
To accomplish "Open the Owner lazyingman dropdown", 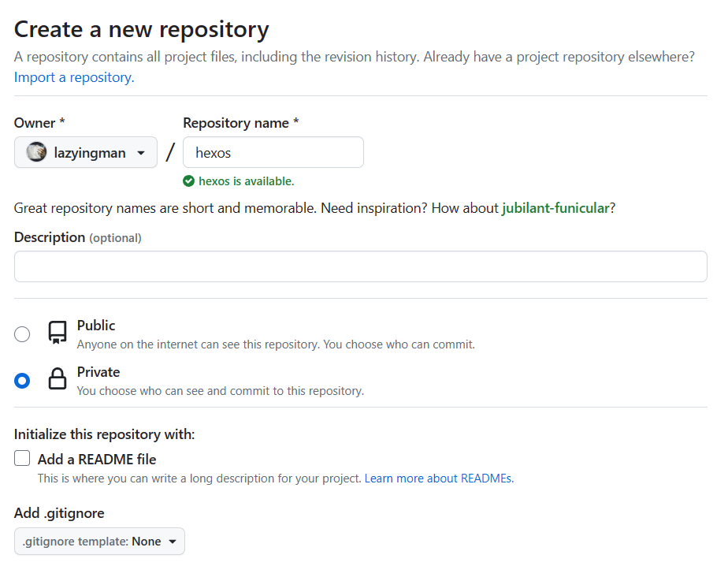I will point(85,153).
